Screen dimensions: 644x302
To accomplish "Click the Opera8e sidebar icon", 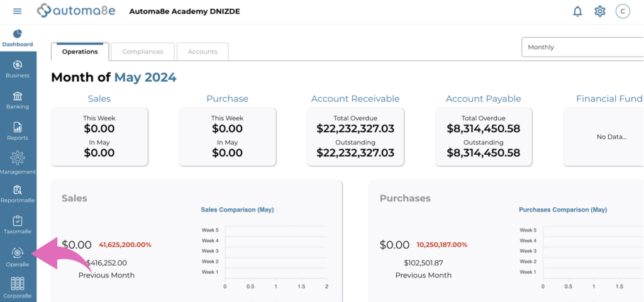I will tap(18, 256).
